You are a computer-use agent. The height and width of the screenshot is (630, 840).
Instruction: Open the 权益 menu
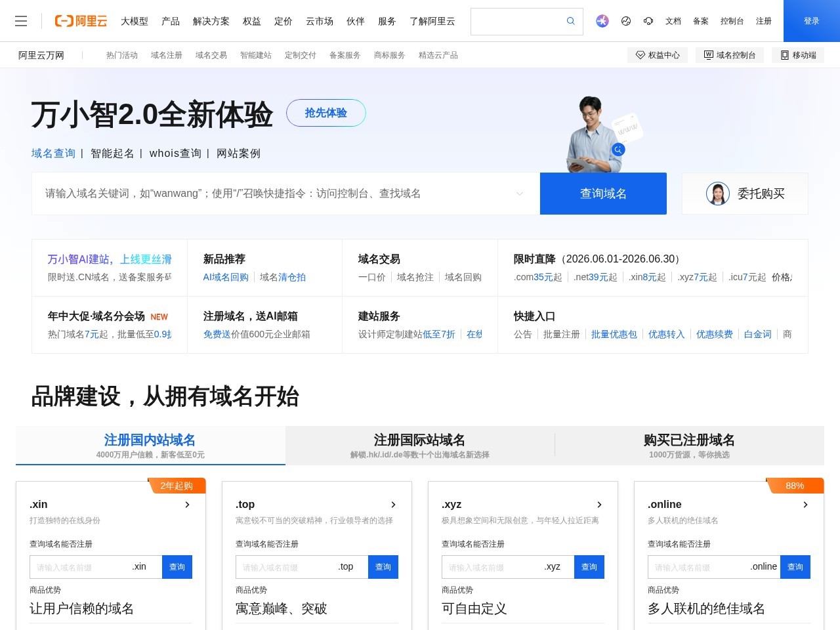click(252, 21)
